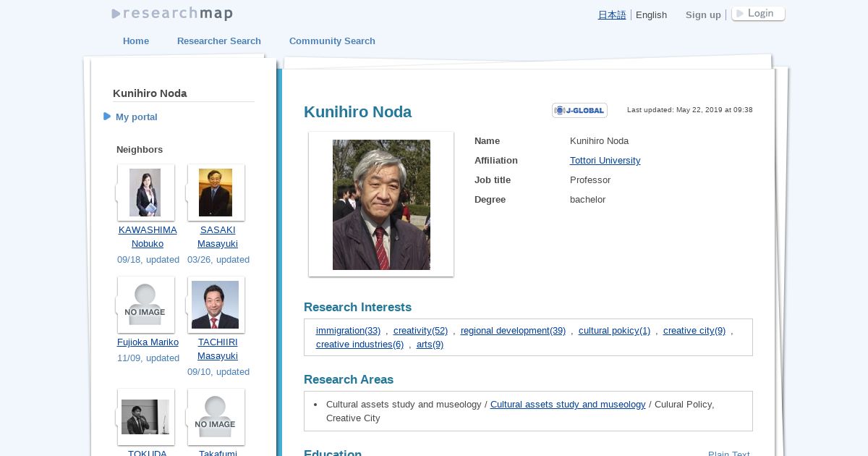Viewport: 868px width, 456px height.
Task: Click the '09/10, updated' text
Action: click(x=218, y=371)
